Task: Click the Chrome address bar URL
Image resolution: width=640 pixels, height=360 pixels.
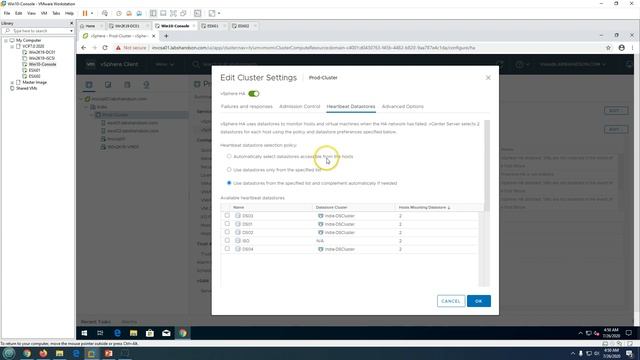Action: pyautogui.click(x=313, y=48)
